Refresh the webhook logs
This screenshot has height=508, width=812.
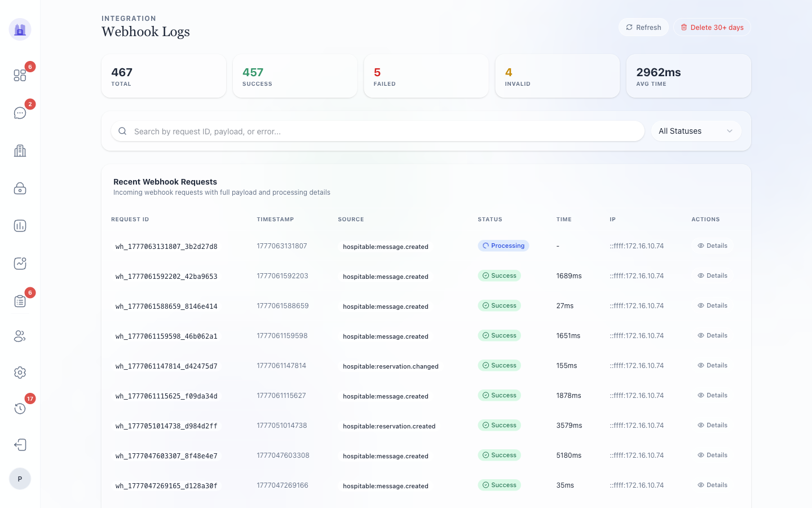coord(643,27)
